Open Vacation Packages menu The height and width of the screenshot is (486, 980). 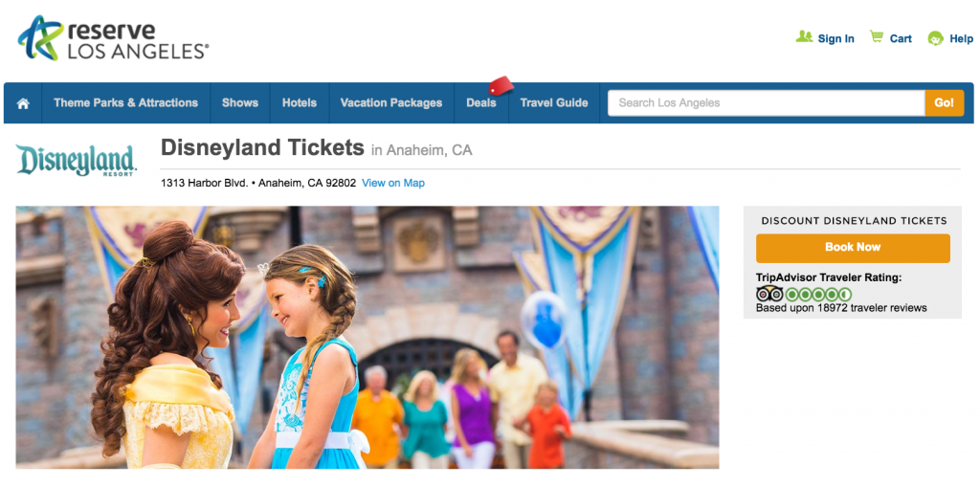(391, 103)
